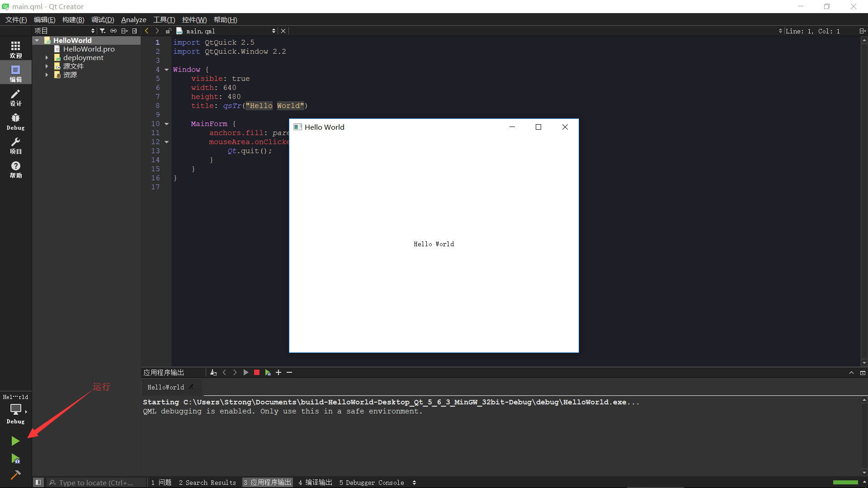This screenshot has width=868, height=488.
Task: Stop the running HelloWorld application
Action: [257, 372]
